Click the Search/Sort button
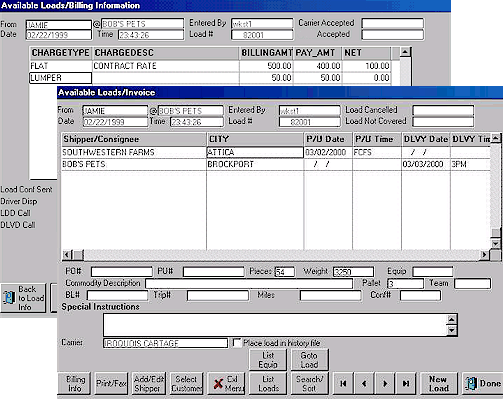The width and height of the screenshot is (503, 399). coord(309,383)
